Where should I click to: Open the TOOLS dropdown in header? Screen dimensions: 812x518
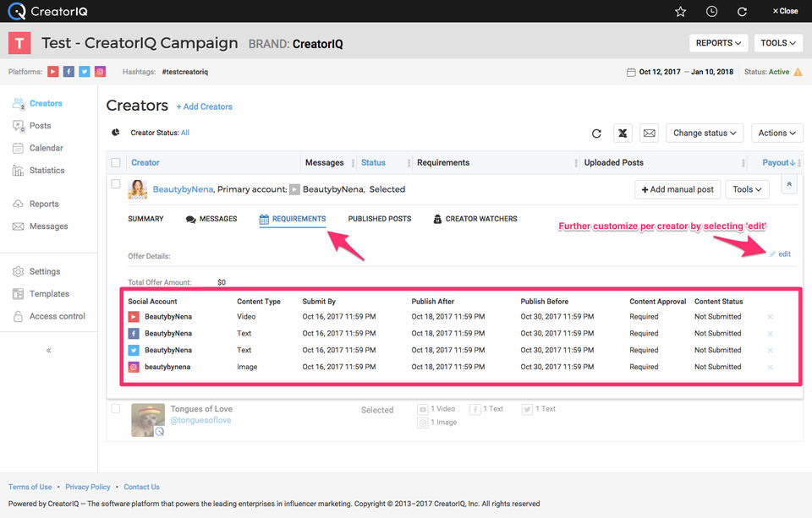pos(778,43)
